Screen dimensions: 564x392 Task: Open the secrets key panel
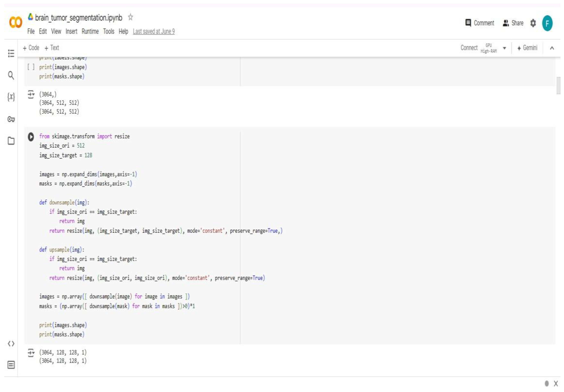tap(11, 119)
